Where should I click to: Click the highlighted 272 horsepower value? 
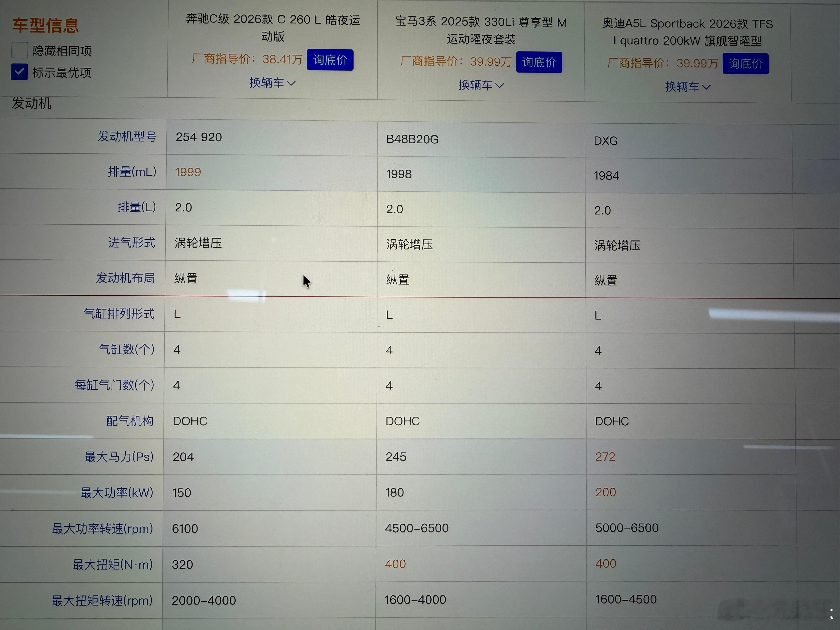605,456
